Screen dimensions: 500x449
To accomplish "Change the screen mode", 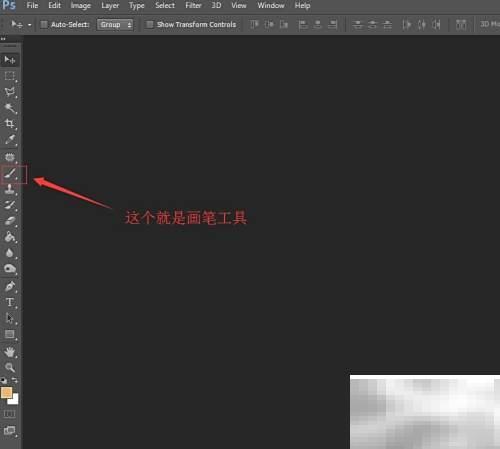I will coord(10,431).
